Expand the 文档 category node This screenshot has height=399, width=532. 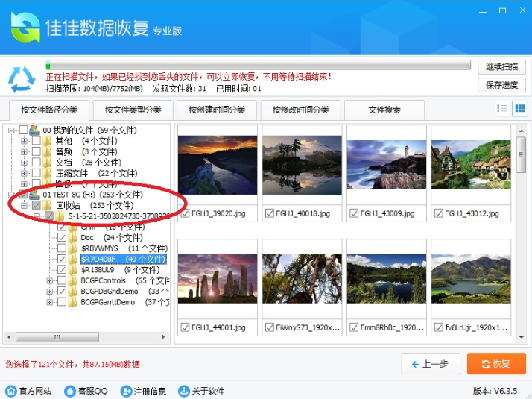[25, 162]
